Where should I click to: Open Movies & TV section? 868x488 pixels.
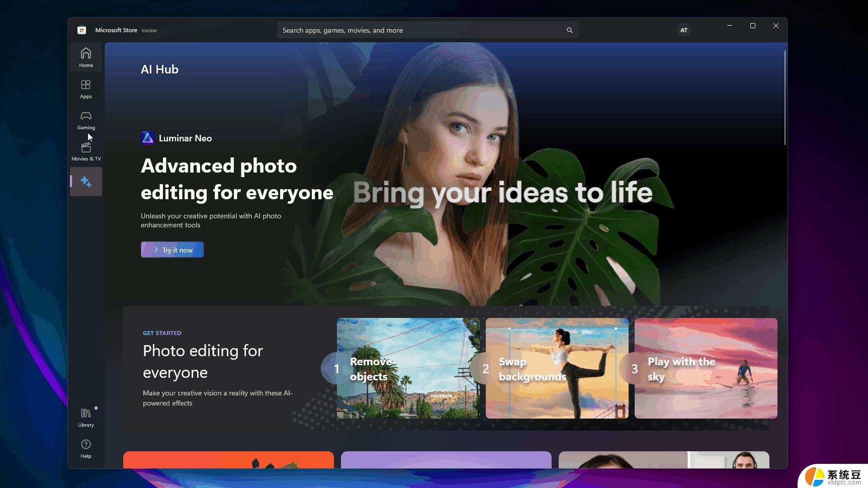[x=86, y=151]
